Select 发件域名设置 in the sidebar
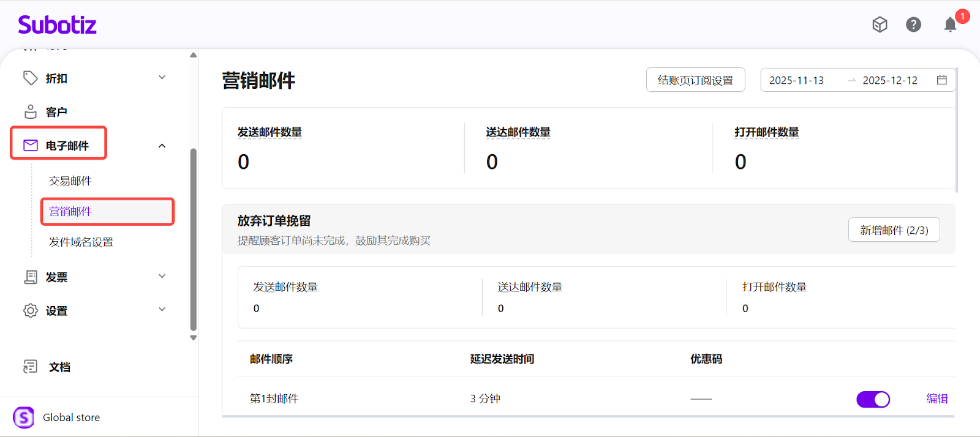This screenshot has width=980, height=437. pos(81,242)
